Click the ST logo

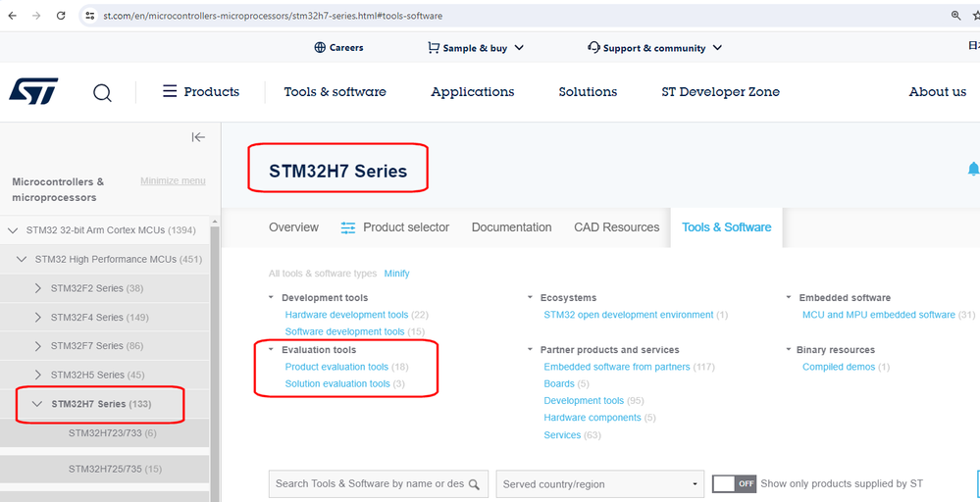click(x=33, y=91)
